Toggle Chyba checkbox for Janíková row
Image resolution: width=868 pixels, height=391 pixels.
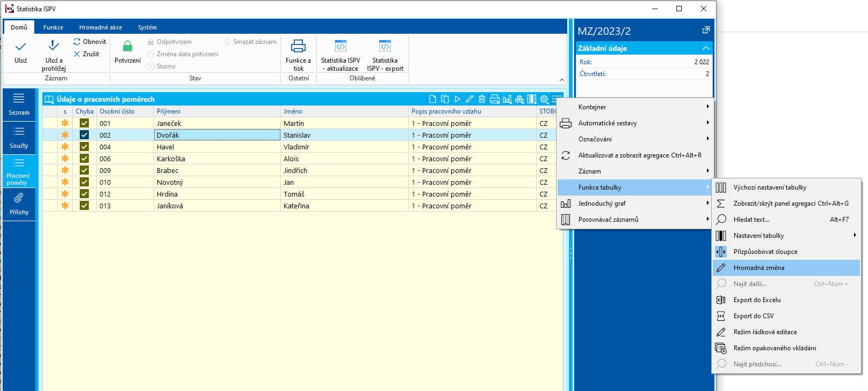pos(84,206)
